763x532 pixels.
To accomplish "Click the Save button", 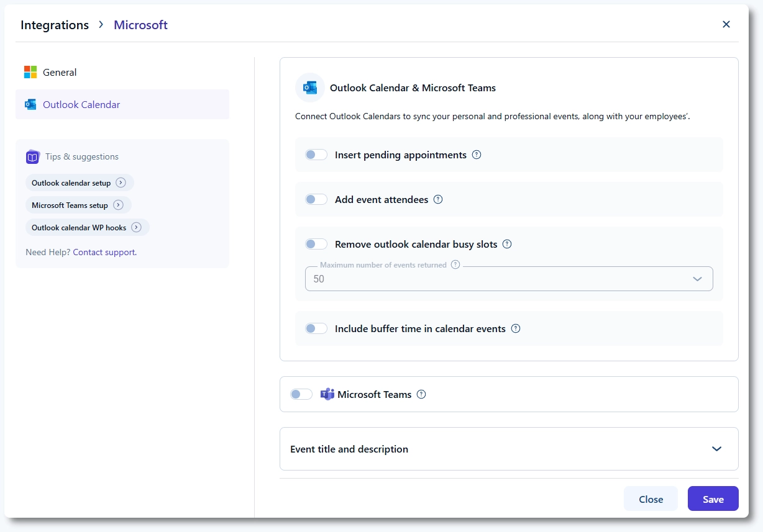I will 713,499.
